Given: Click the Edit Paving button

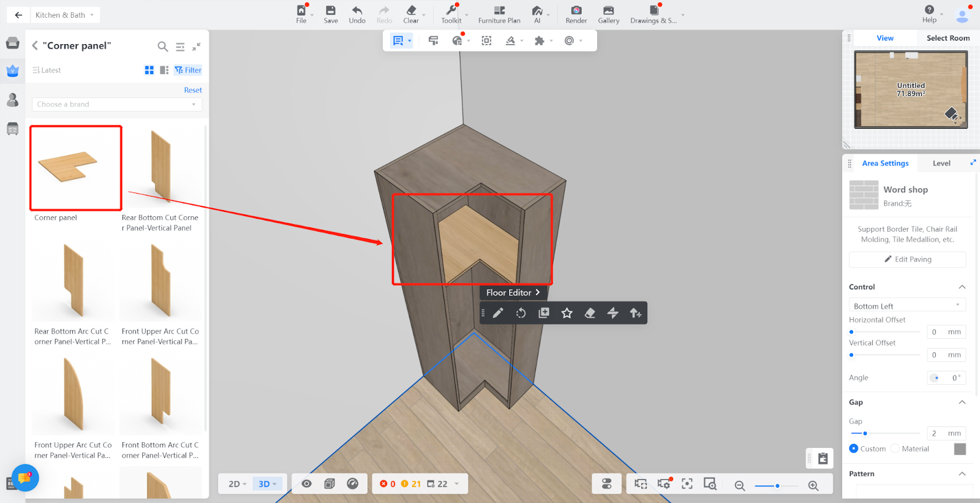Looking at the screenshot, I should (907, 259).
